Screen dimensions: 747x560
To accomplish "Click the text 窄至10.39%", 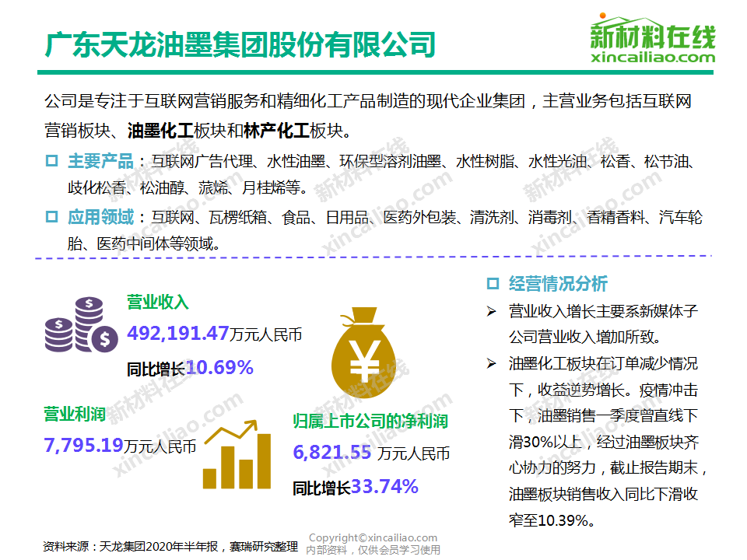I will coord(552,520).
